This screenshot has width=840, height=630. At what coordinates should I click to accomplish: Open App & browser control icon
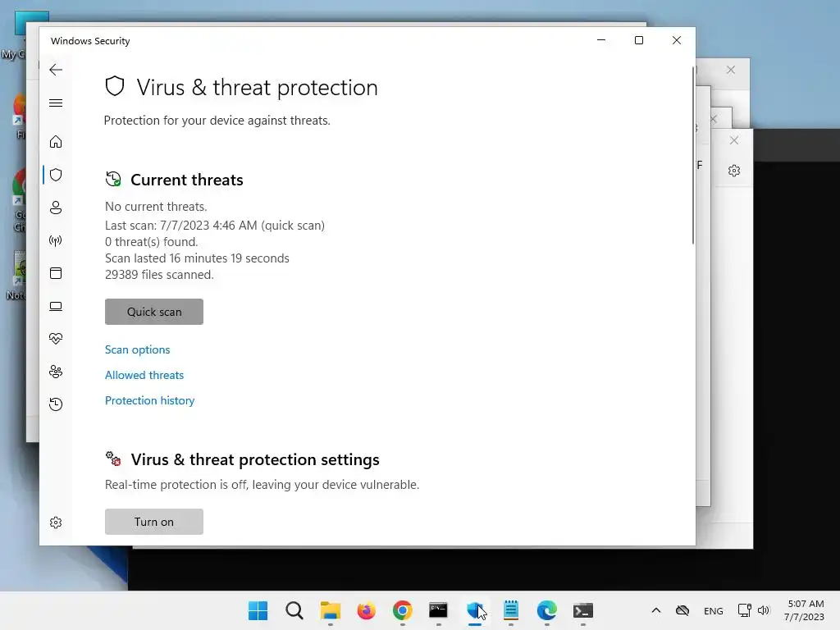point(56,273)
